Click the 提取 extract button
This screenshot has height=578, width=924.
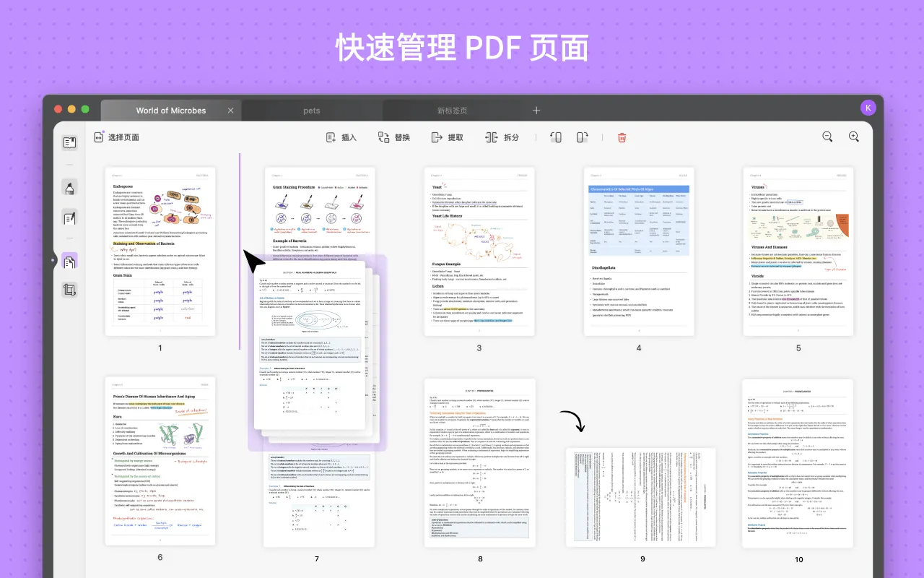(448, 137)
